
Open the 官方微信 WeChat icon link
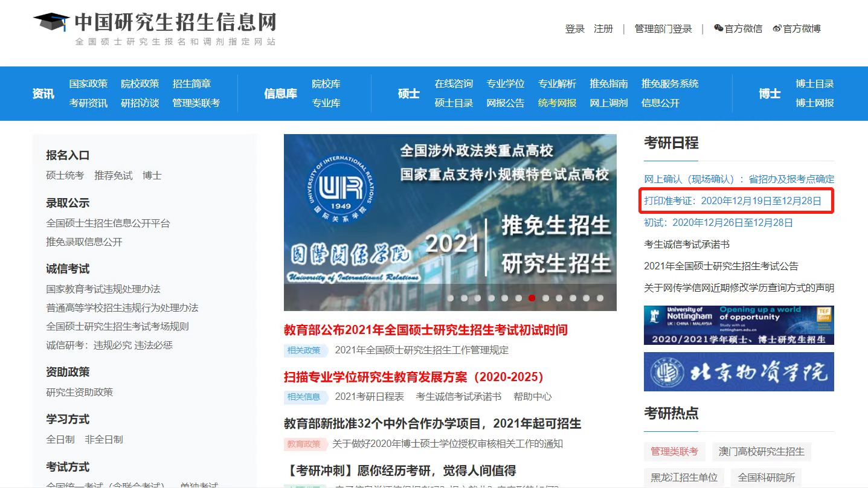click(x=718, y=28)
